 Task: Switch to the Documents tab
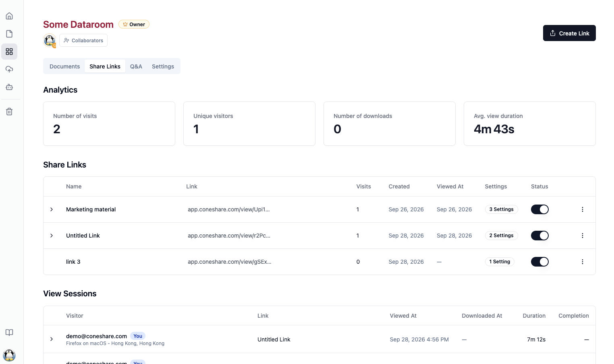64,66
